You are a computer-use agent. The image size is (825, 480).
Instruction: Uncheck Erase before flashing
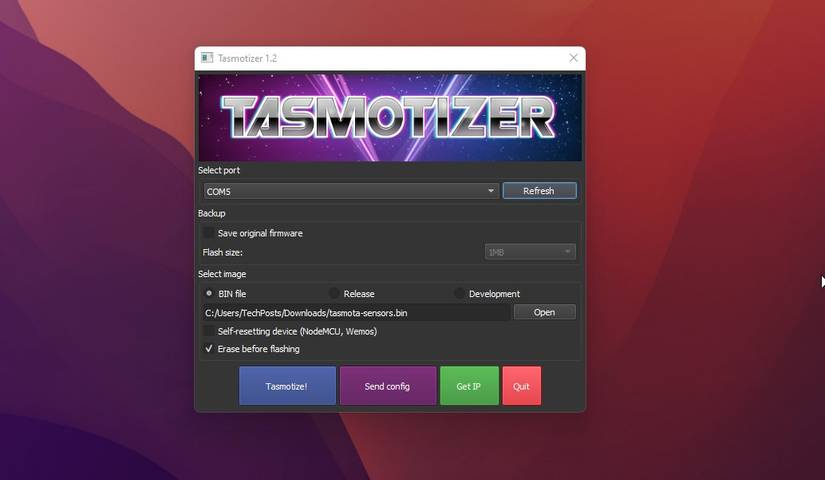point(209,348)
